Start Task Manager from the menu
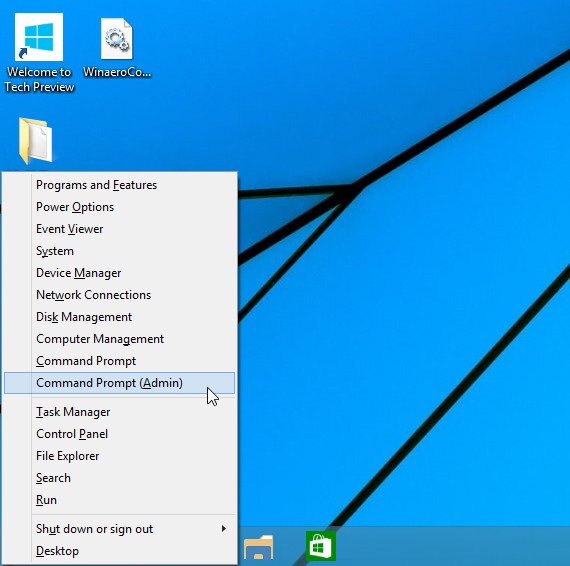This screenshot has width=570, height=566. pos(119,412)
